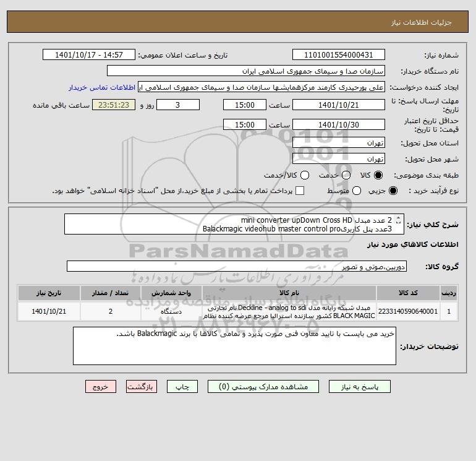The height and width of the screenshot is (461, 476).
Task: Click the remaining time 23:51:23 field
Action: tap(114, 105)
